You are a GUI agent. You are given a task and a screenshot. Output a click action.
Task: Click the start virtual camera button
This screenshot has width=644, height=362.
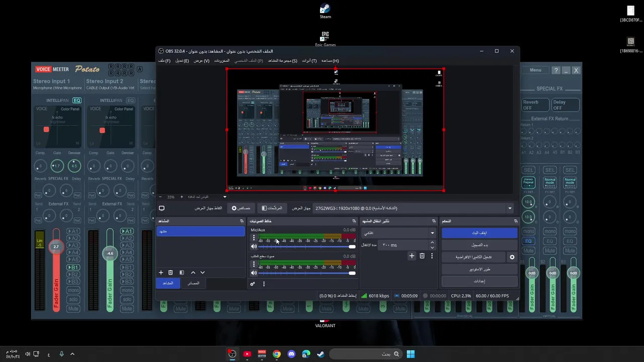click(x=473, y=257)
